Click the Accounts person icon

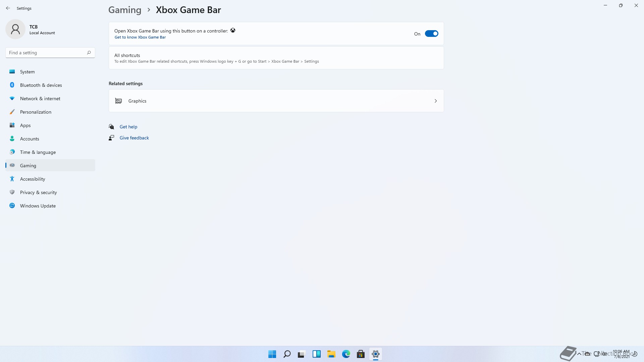point(12,138)
